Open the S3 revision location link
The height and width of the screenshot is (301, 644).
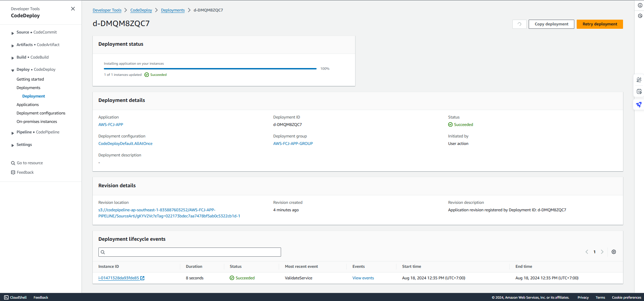(x=169, y=213)
